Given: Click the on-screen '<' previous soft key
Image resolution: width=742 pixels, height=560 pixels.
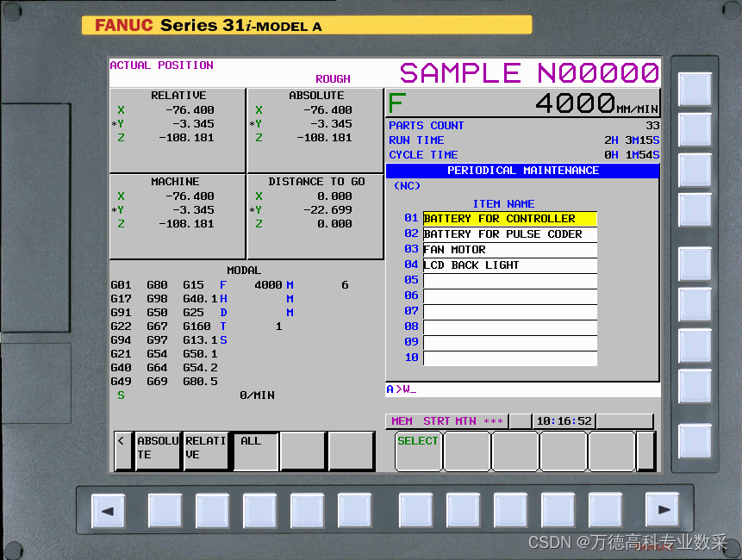Looking at the screenshot, I should [x=122, y=451].
